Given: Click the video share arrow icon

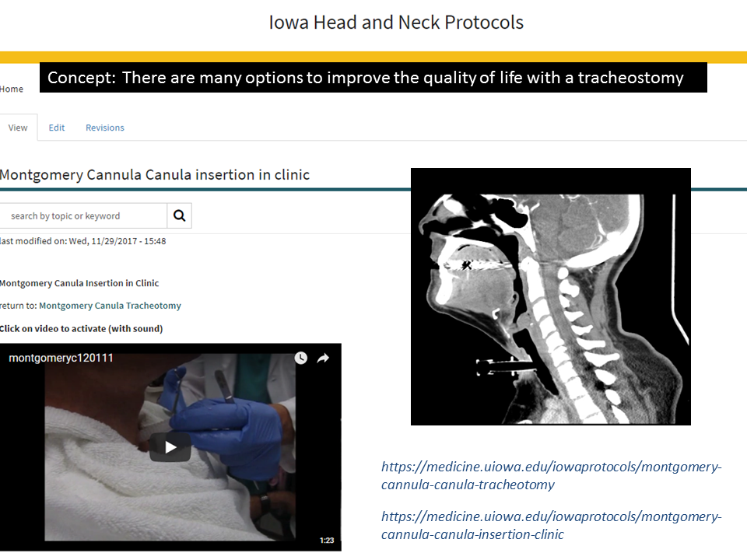Looking at the screenshot, I should pos(323,358).
